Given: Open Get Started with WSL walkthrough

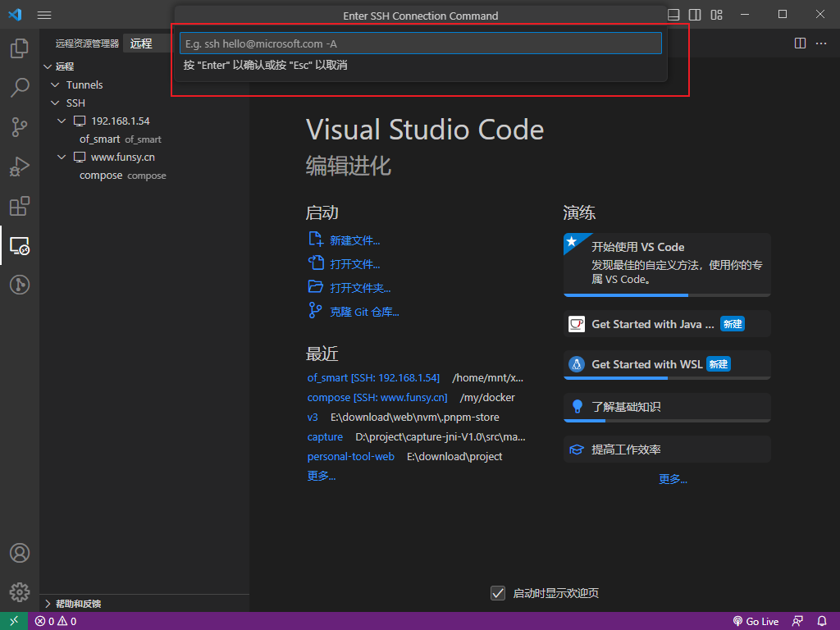Looking at the screenshot, I should pos(667,364).
